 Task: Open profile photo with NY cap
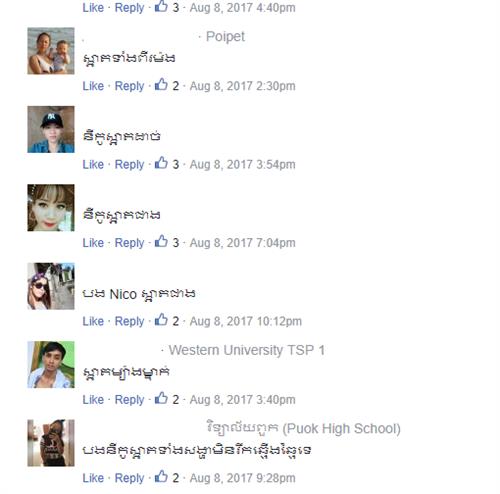pyautogui.click(x=51, y=129)
